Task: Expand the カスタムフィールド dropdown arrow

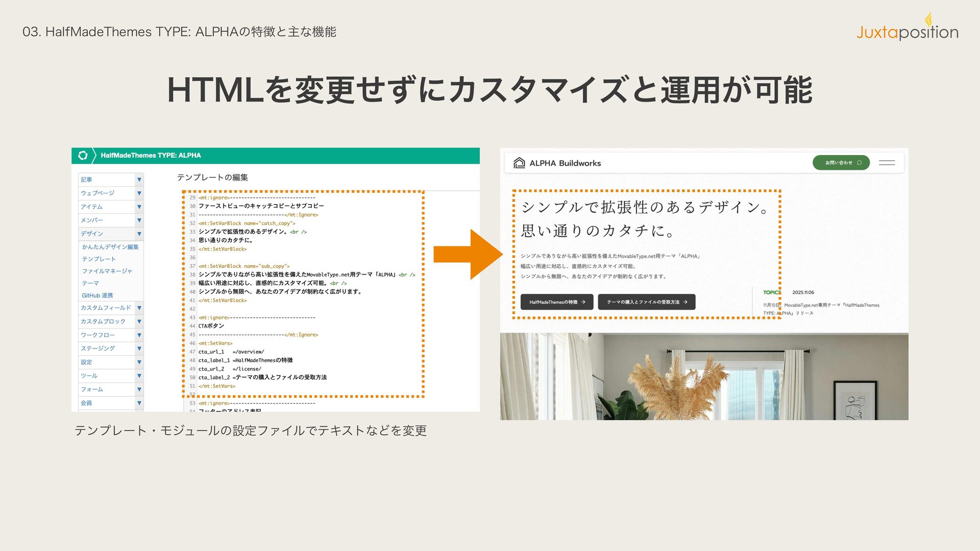Action: click(139, 308)
